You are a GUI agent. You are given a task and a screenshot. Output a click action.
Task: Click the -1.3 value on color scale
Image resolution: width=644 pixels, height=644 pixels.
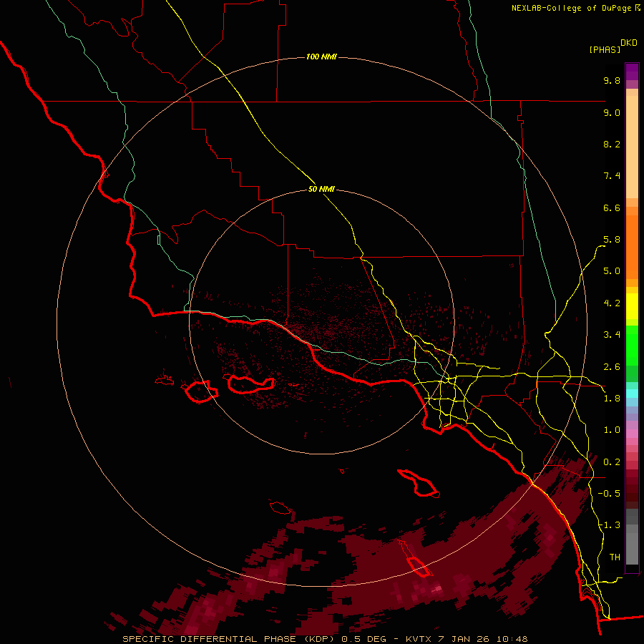coord(609,525)
